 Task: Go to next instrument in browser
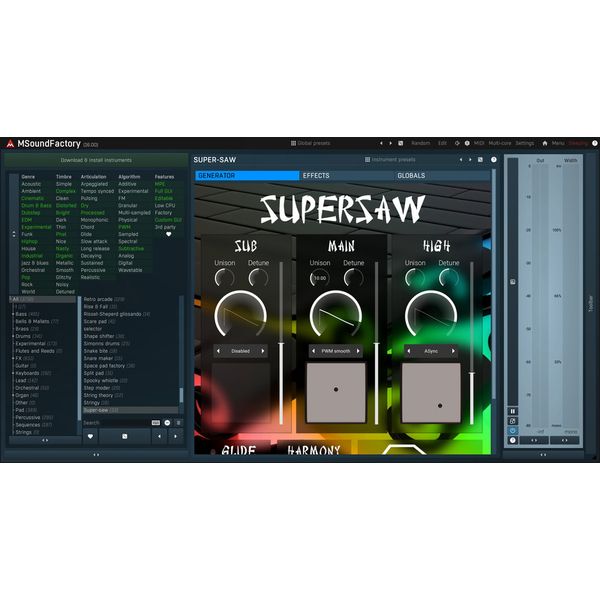(x=176, y=436)
